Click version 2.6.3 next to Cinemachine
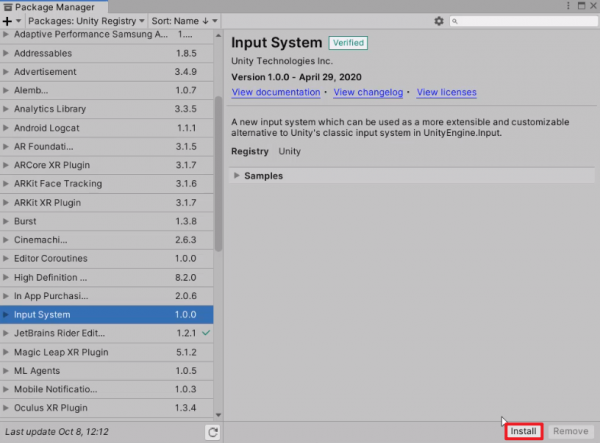Image resolution: width=600 pixels, height=443 pixels. [x=186, y=240]
